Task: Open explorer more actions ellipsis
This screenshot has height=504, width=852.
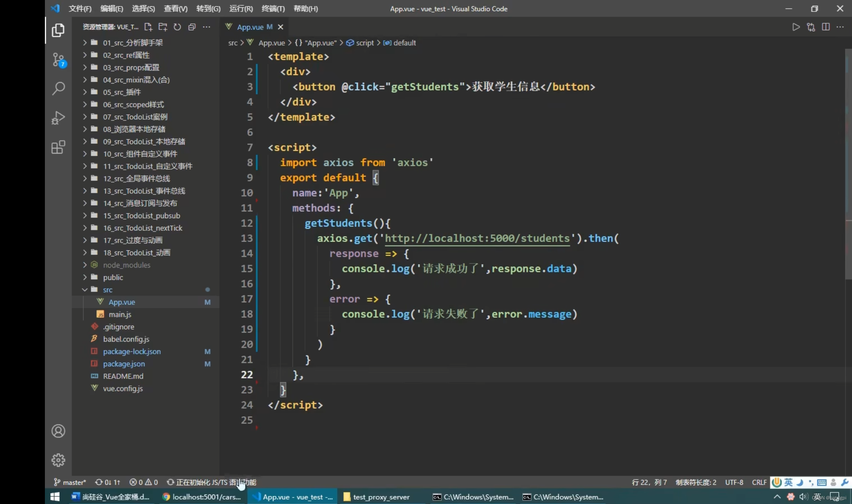Action: [x=207, y=27]
